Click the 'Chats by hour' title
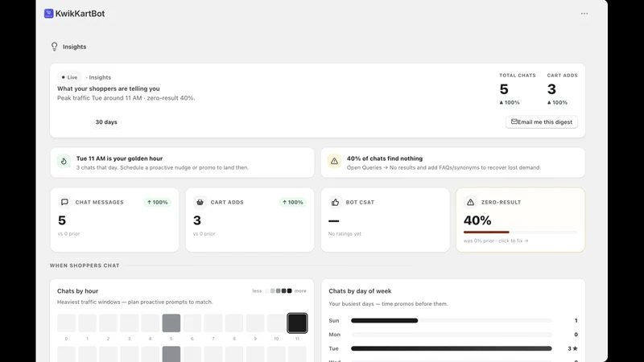The image size is (644, 362). 77,291
